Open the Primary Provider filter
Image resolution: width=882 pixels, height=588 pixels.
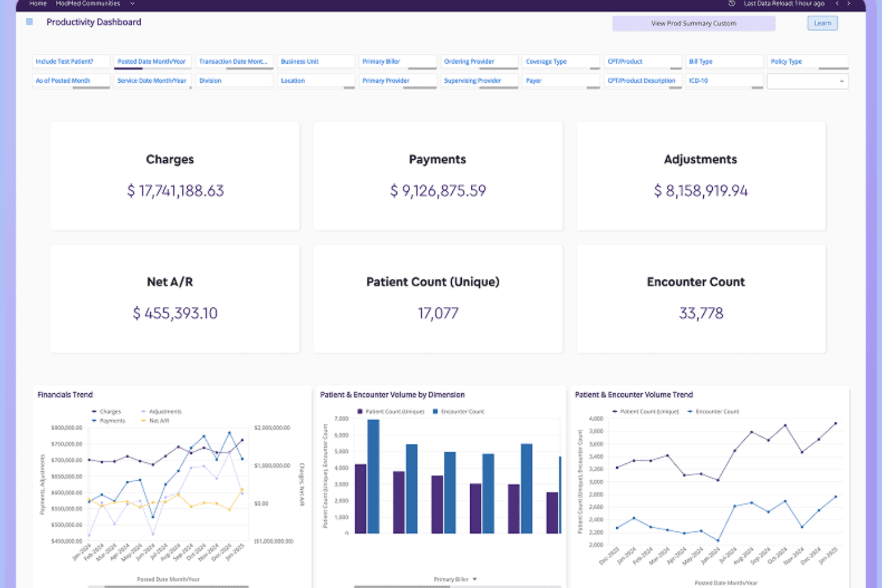tap(397, 81)
